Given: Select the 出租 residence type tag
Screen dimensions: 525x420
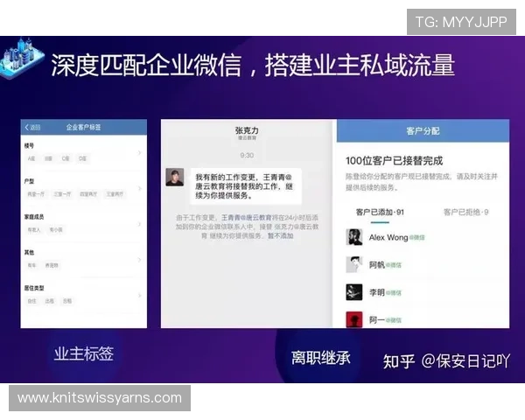Looking at the screenshot, I should 50,301.
